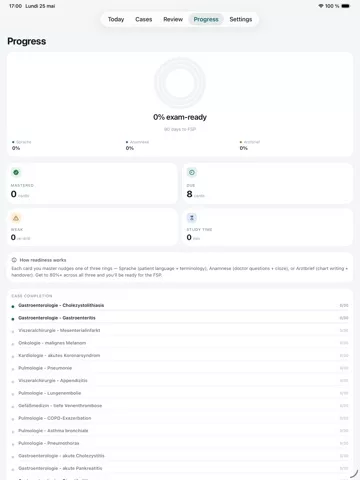Open Onkologie - malignes Melanom case

coord(180,343)
